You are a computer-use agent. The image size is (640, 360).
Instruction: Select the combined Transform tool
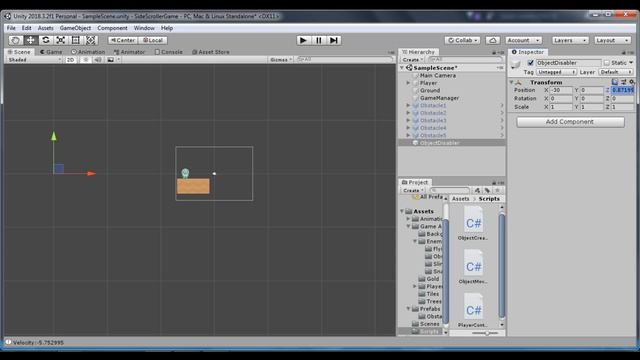(x=91, y=40)
